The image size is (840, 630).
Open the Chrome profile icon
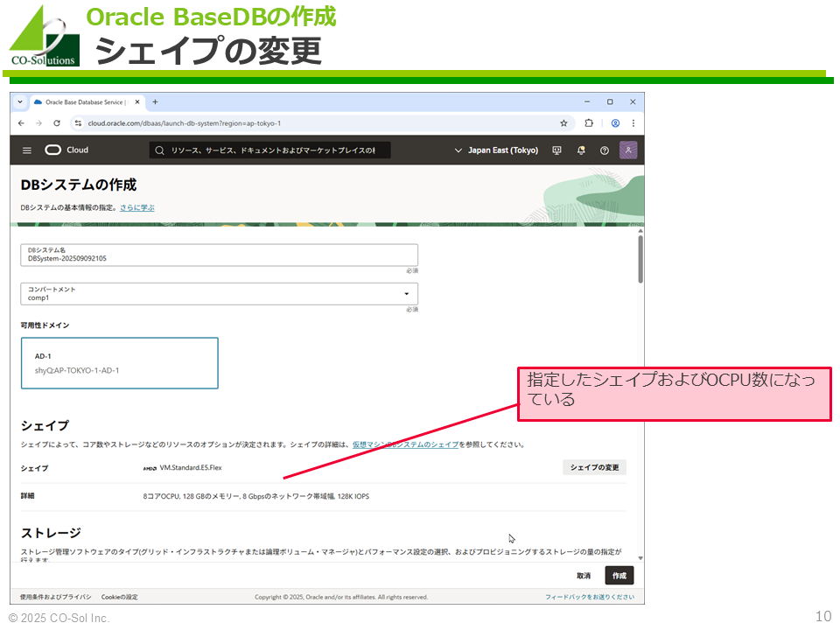click(615, 123)
